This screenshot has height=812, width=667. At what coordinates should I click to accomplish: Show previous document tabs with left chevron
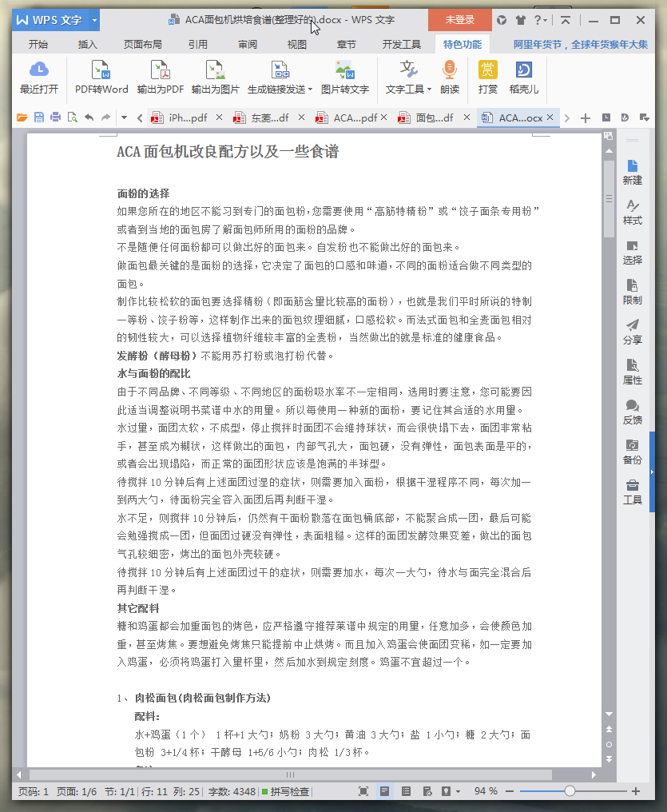click(x=140, y=118)
